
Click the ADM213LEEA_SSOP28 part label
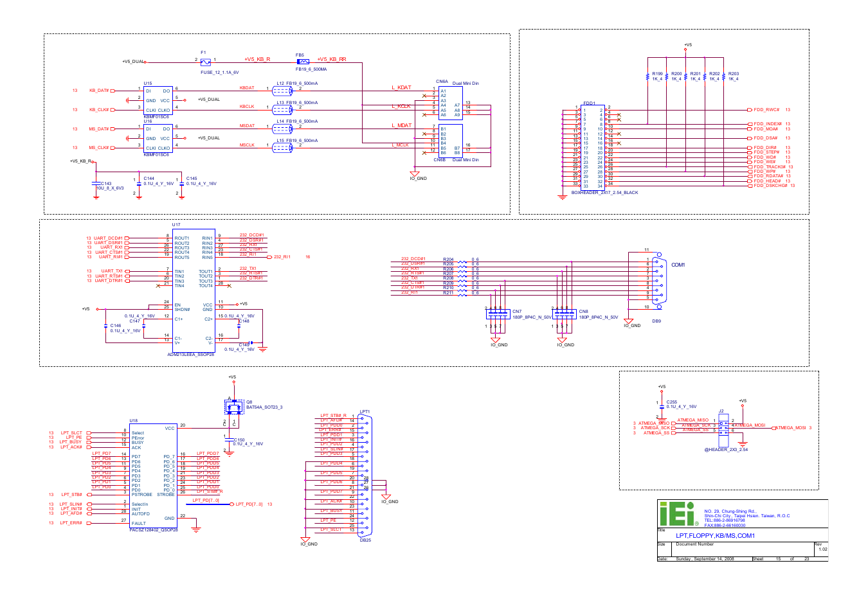pos(190,355)
